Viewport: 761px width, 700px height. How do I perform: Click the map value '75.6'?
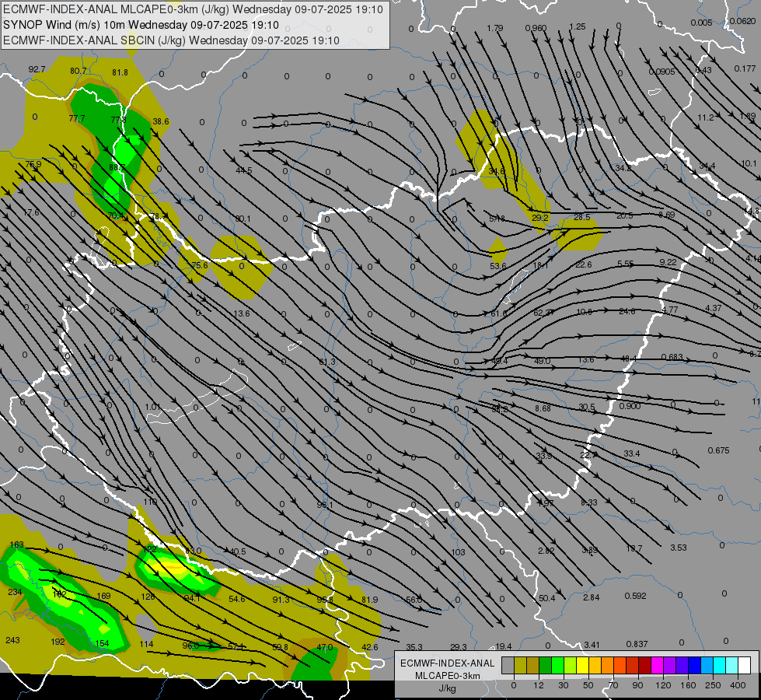pos(200,265)
